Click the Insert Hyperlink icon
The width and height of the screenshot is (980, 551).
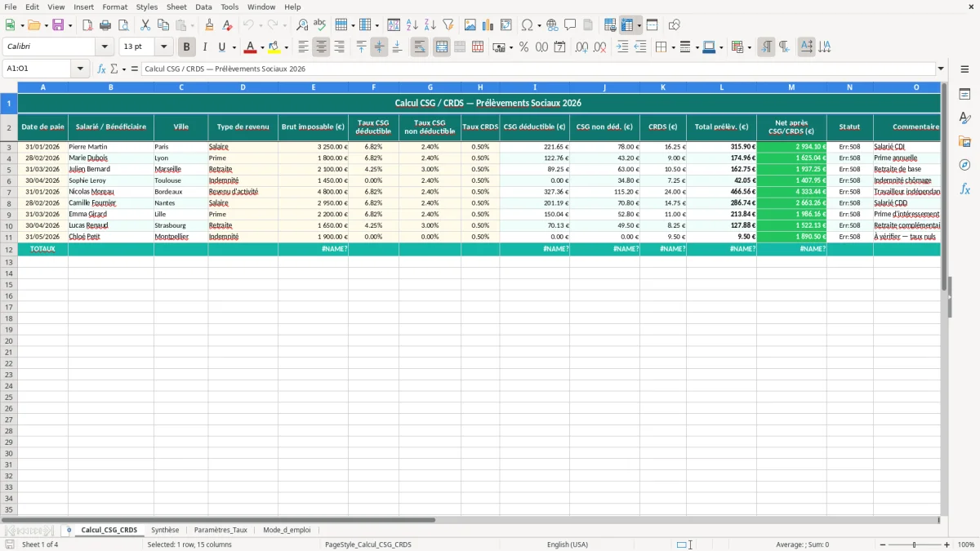[552, 25]
